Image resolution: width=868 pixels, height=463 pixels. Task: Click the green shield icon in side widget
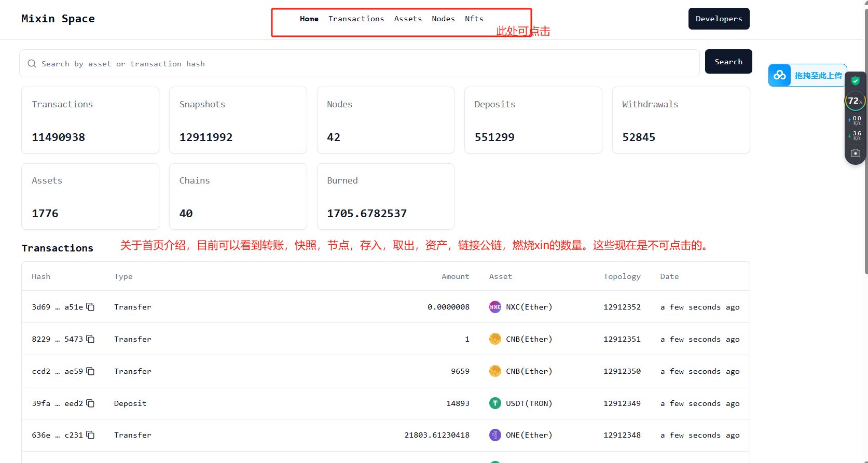click(856, 81)
